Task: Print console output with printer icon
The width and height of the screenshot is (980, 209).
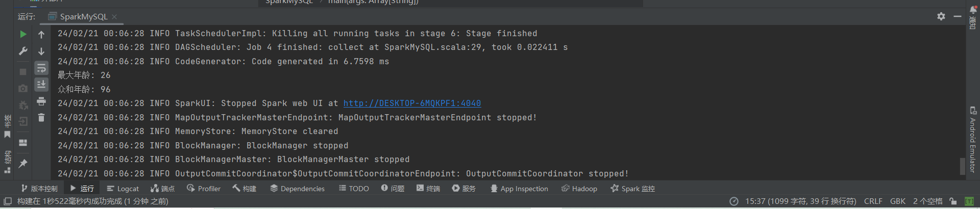Action: 41,101
